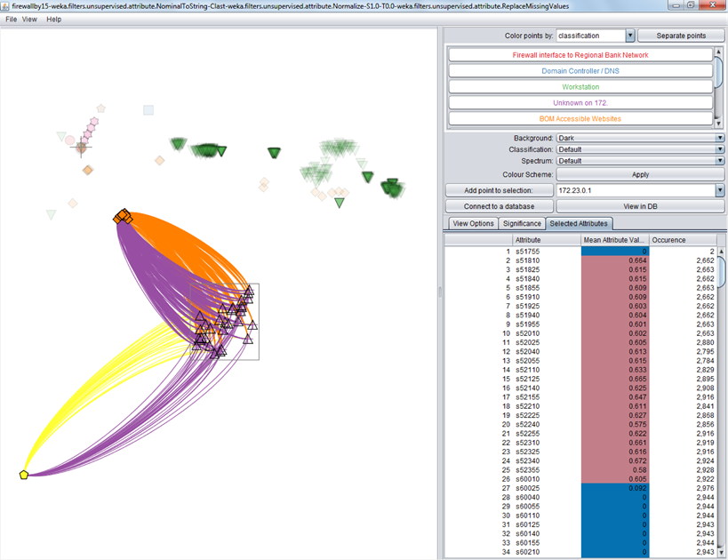Click the Separate points button

(681, 36)
